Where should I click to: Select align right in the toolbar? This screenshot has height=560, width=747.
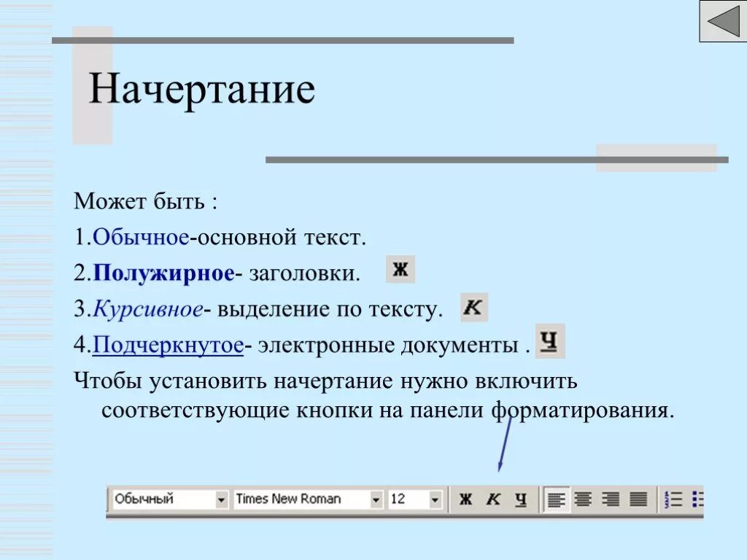point(611,499)
